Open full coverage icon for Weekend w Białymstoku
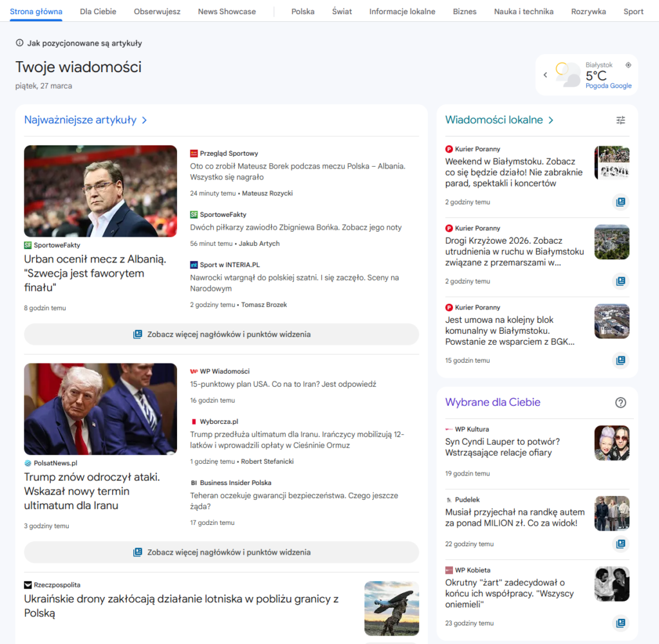 pos(620,202)
